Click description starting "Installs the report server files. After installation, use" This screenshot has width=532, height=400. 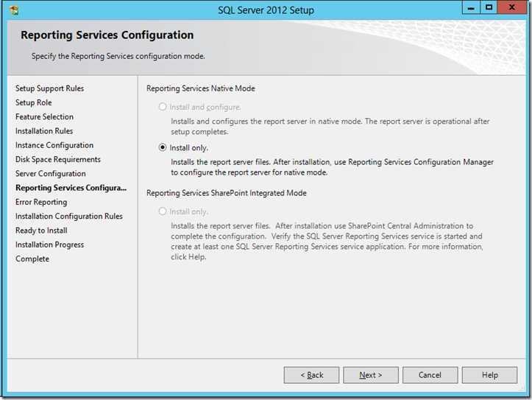332,167
